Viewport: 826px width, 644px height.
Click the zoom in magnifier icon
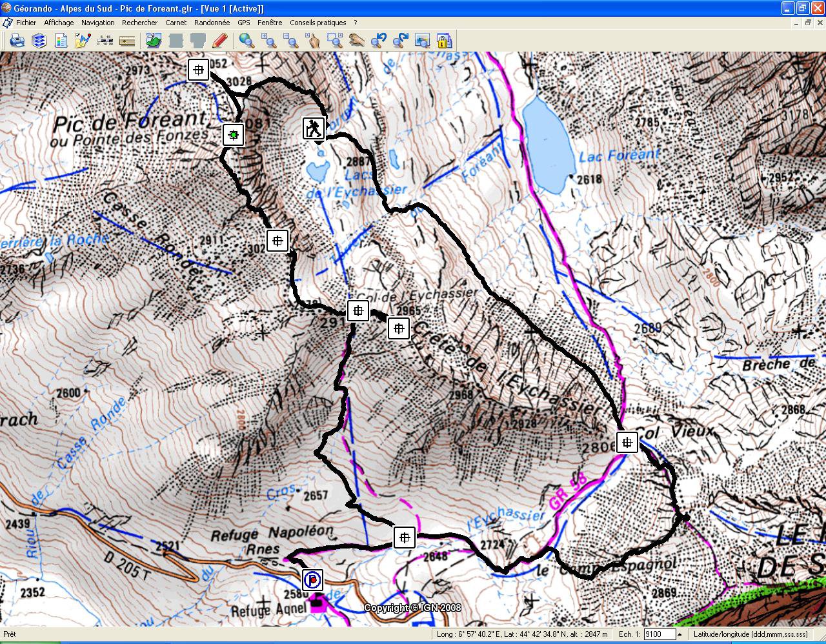coord(269,41)
